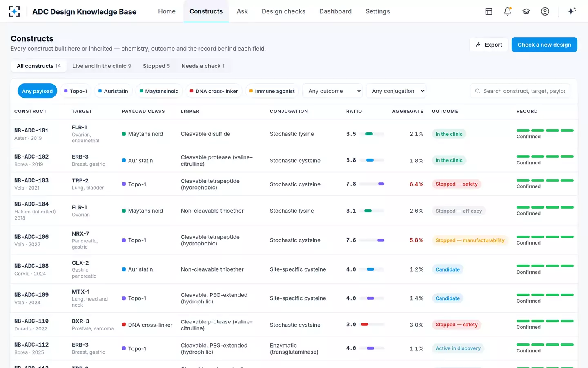Click the Stopped — efficacy outcome badge
This screenshot has width=588, height=368.
459,211
